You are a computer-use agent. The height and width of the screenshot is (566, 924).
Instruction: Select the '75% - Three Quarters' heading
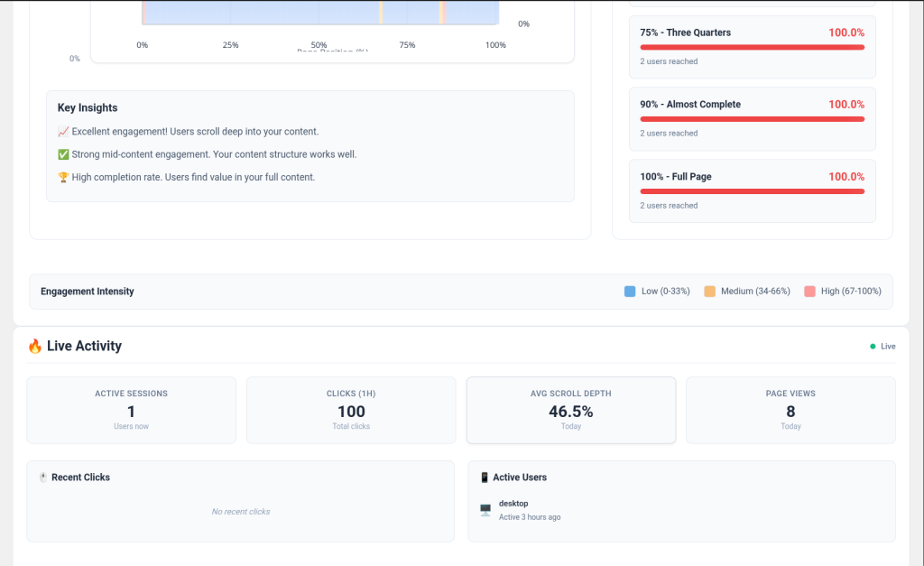coord(686,32)
